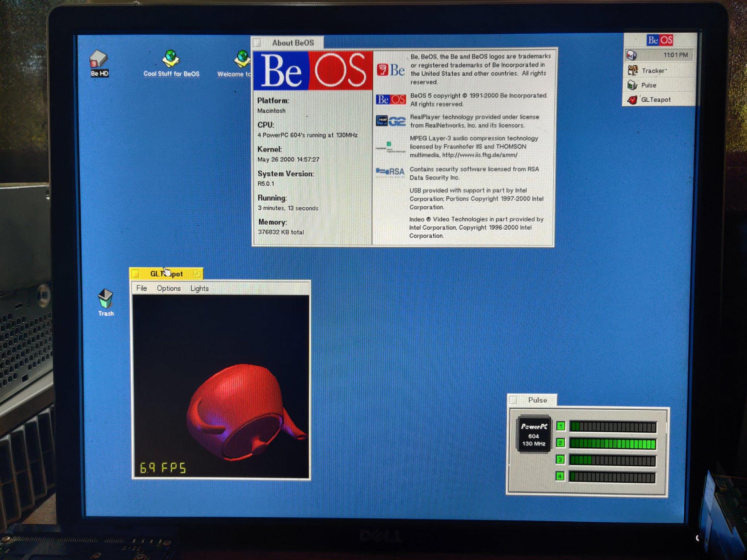Click the GLTeapot yellow title tab

(166, 273)
